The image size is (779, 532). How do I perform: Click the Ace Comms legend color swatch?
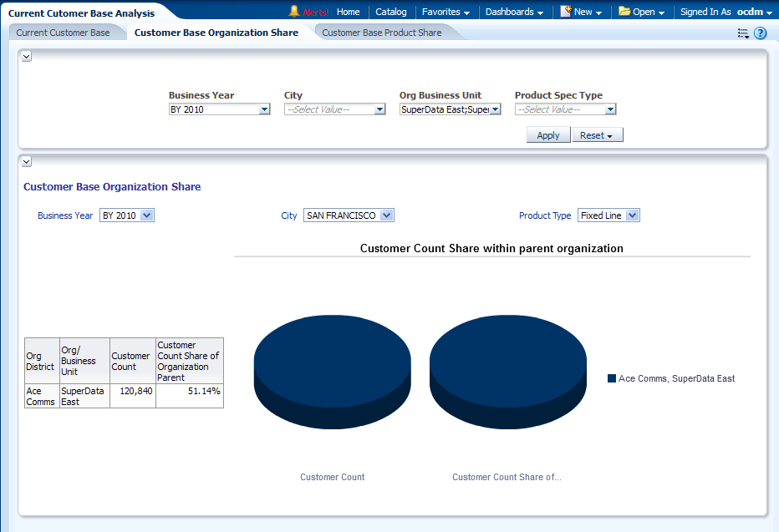point(612,378)
